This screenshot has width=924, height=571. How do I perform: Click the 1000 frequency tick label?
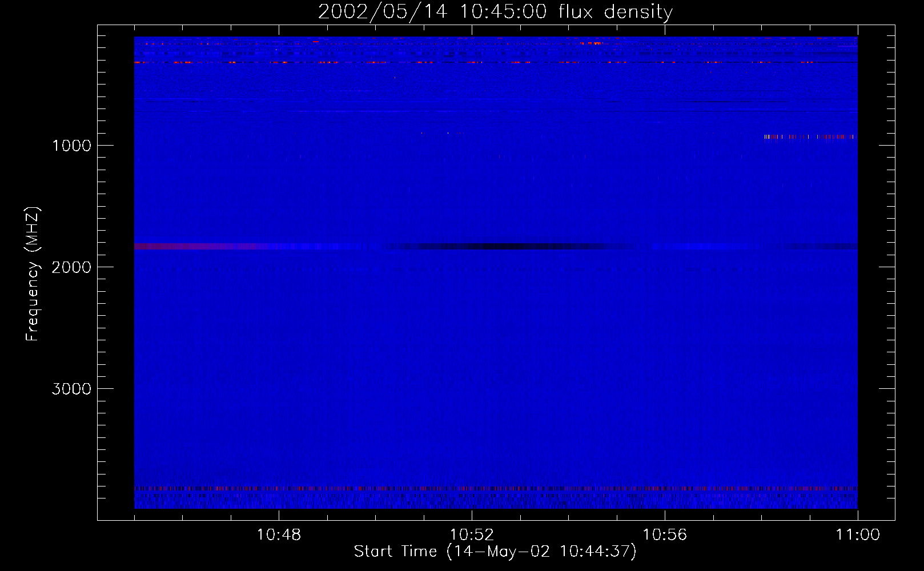pyautogui.click(x=71, y=146)
